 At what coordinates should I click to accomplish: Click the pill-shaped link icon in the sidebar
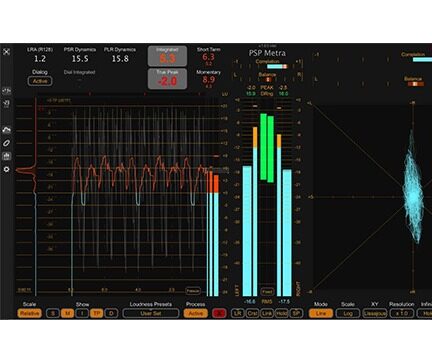pos(6,143)
